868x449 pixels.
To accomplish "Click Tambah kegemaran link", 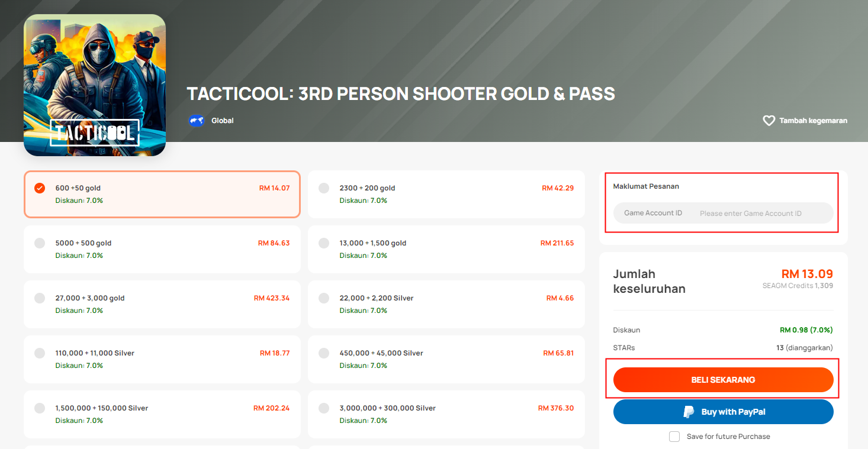I will point(813,121).
